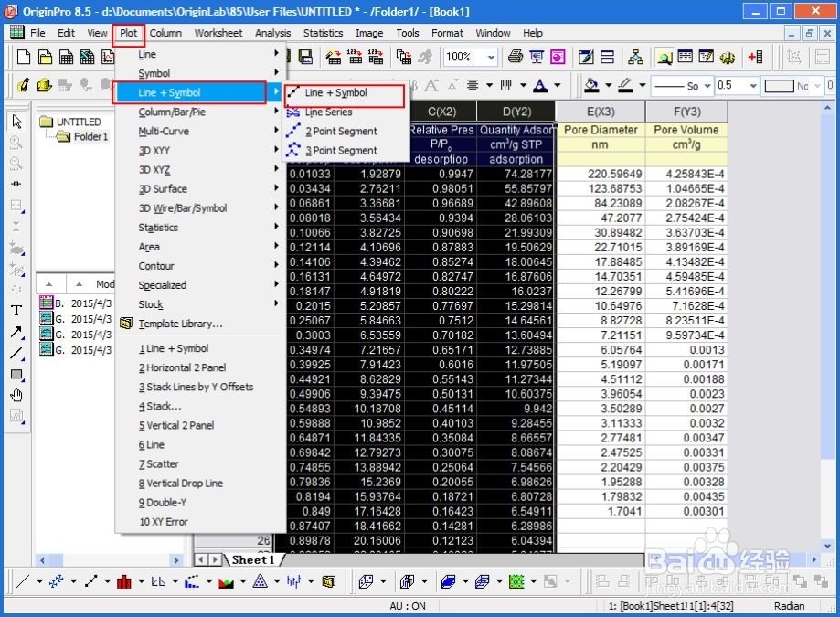The image size is (840, 617).
Task: Select the Pan hand tool
Action: (x=16, y=395)
